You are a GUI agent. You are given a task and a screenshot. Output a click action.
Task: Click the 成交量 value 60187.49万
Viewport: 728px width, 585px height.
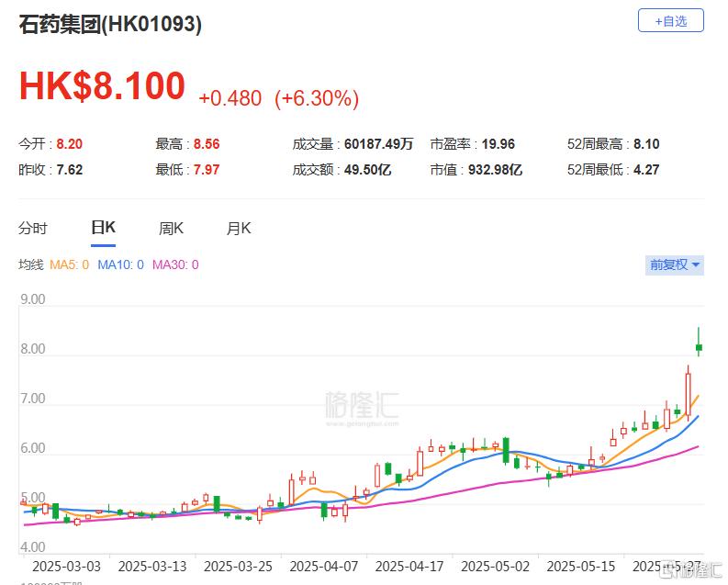[x=378, y=144]
